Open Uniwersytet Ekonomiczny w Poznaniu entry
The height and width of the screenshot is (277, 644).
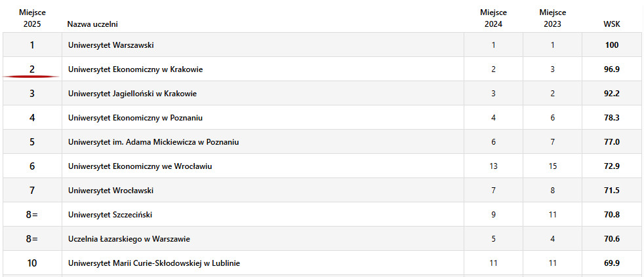135,118
